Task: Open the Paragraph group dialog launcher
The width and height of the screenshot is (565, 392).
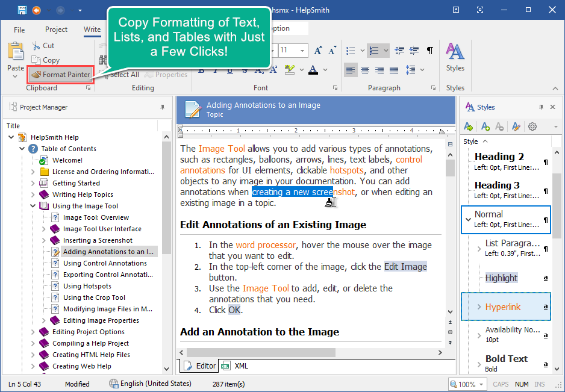Action: coord(434,88)
